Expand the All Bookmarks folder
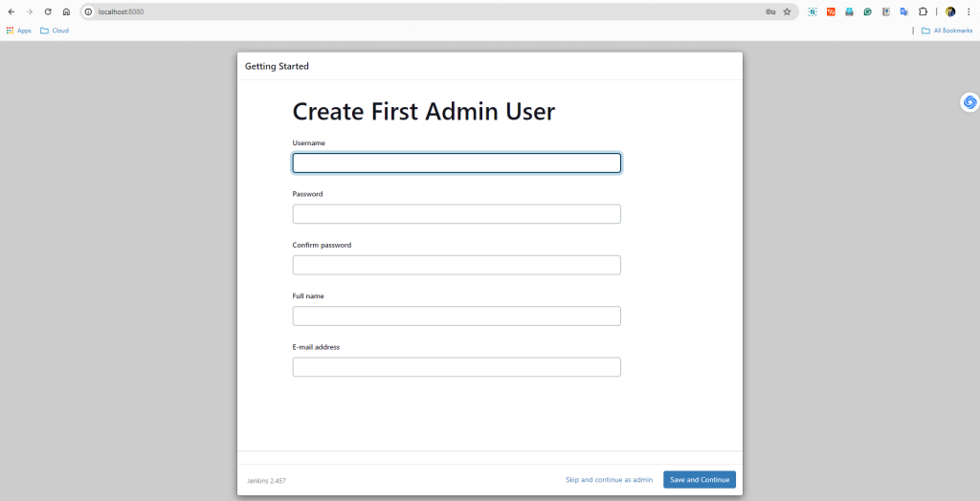The image size is (980, 501). (947, 31)
